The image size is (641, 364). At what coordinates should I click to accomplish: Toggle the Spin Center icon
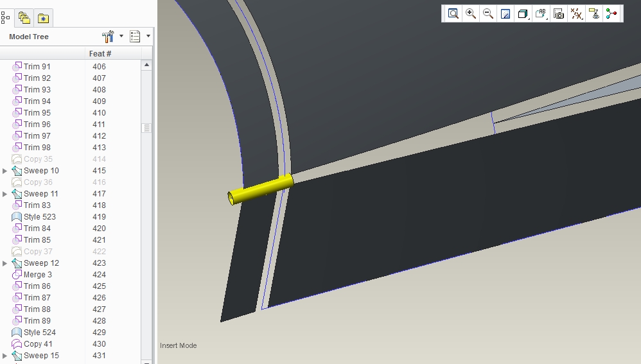point(611,14)
